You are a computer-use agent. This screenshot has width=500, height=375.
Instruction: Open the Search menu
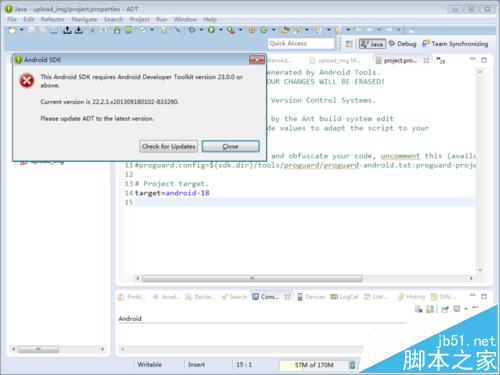[x=113, y=19]
